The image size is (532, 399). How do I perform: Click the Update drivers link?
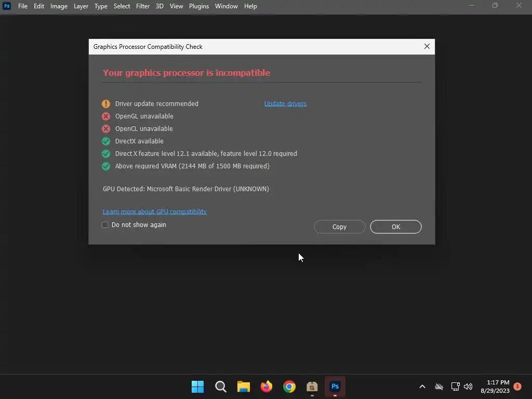click(x=285, y=103)
